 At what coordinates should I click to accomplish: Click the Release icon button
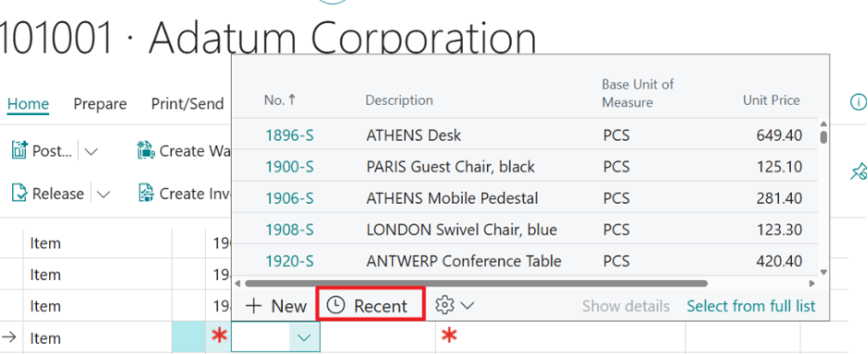coord(19,194)
